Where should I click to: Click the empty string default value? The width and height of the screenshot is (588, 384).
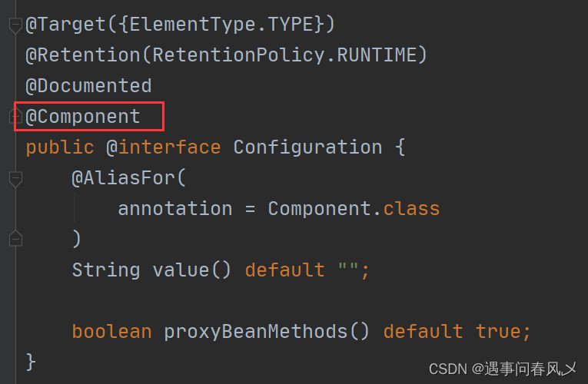tap(348, 268)
